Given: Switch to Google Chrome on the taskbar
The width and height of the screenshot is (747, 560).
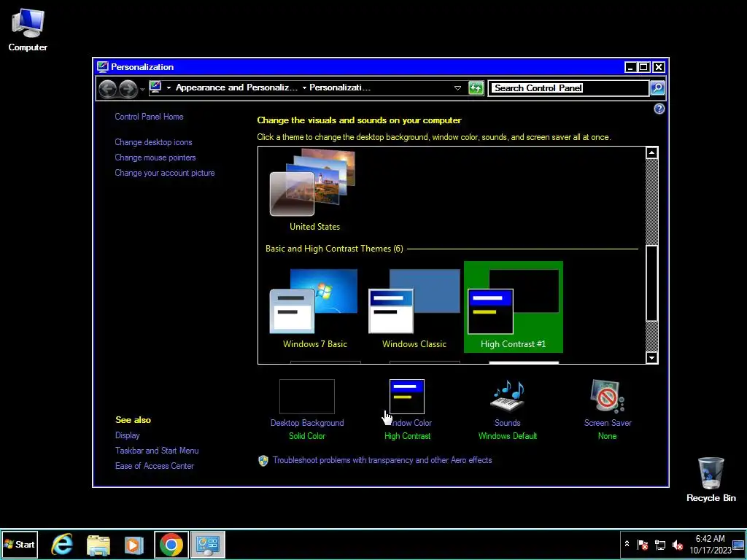Looking at the screenshot, I should 171,544.
